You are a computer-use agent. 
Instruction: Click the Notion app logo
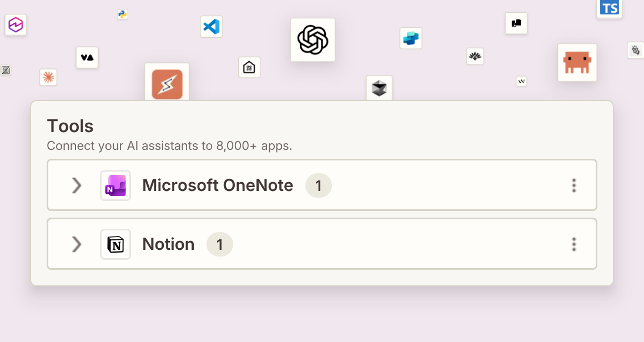tap(115, 244)
